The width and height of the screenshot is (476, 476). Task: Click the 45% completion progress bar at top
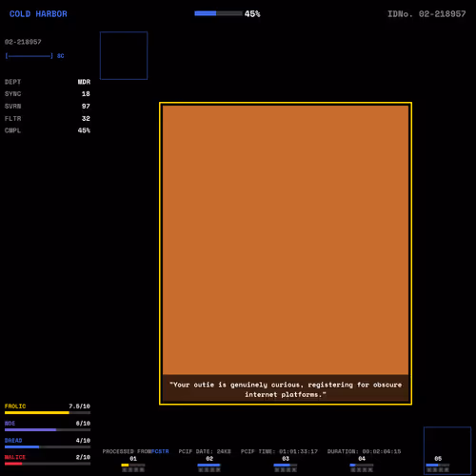coord(218,13)
